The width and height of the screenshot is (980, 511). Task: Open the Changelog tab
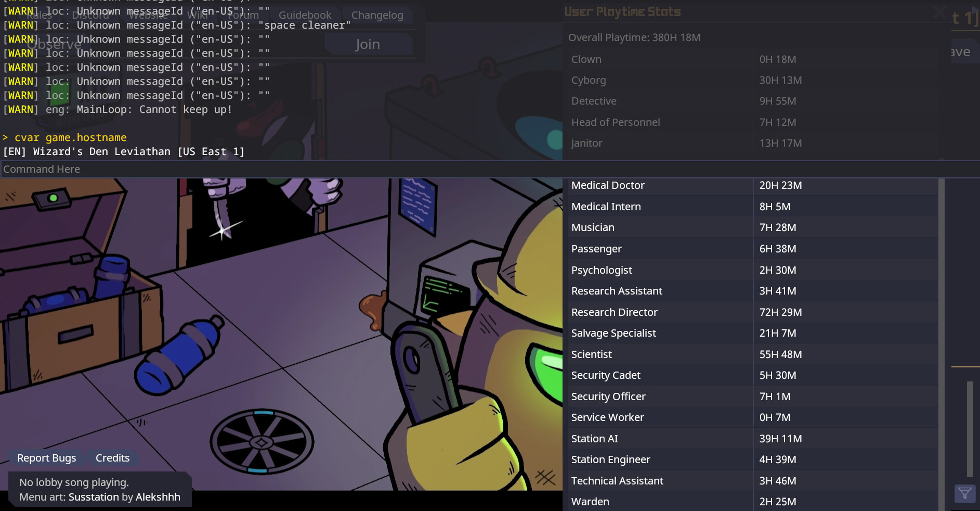pyautogui.click(x=377, y=15)
